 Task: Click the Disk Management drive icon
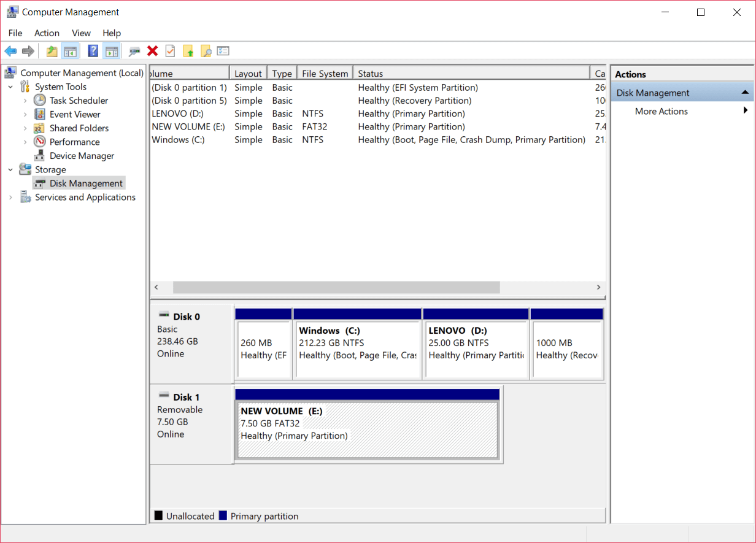point(40,183)
